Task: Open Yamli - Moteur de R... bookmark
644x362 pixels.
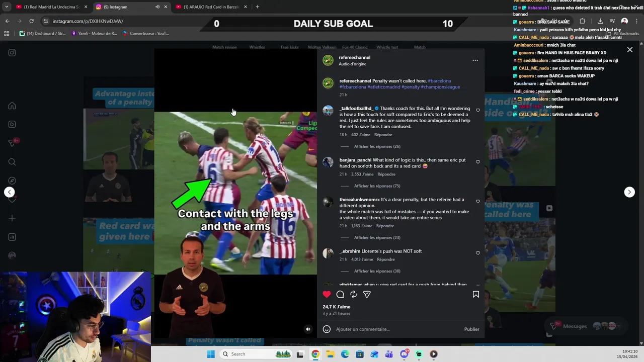Action: coord(94,34)
